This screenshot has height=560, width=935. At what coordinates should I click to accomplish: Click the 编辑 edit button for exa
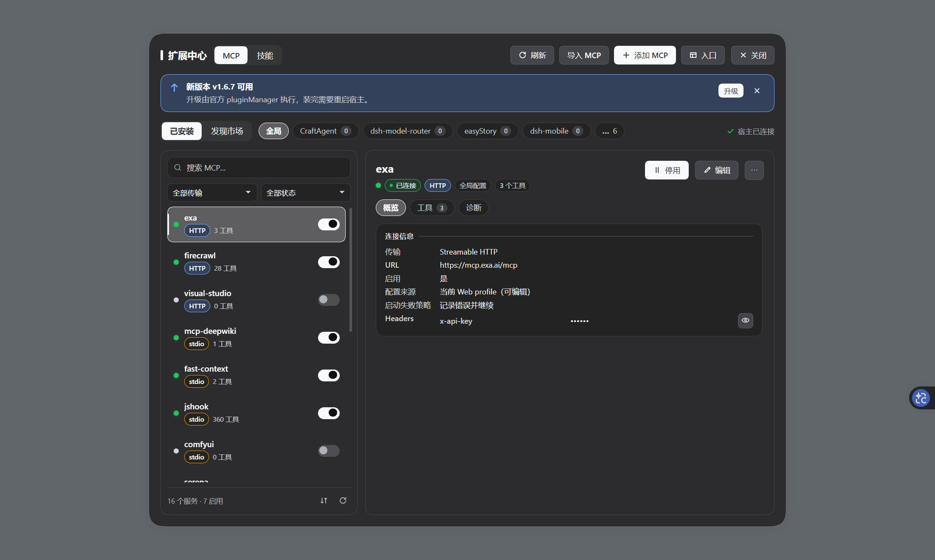pyautogui.click(x=716, y=170)
